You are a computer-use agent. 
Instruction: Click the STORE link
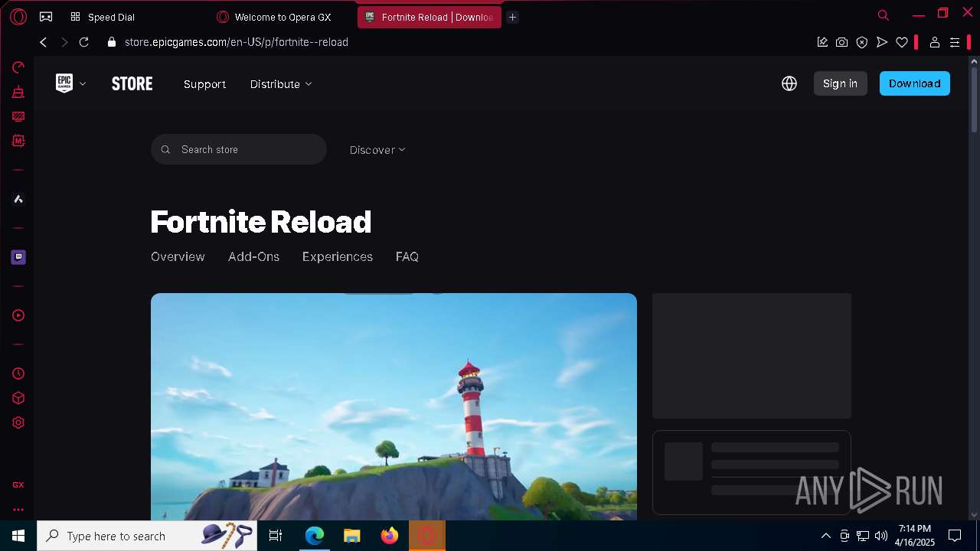coord(132,84)
